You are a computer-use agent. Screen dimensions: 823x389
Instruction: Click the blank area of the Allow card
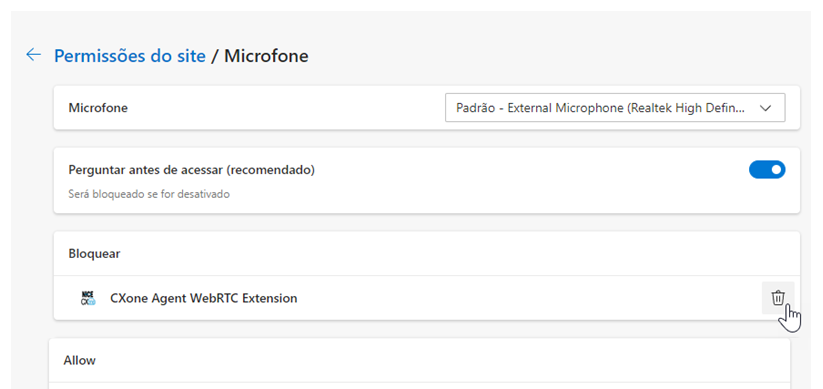coord(420,361)
